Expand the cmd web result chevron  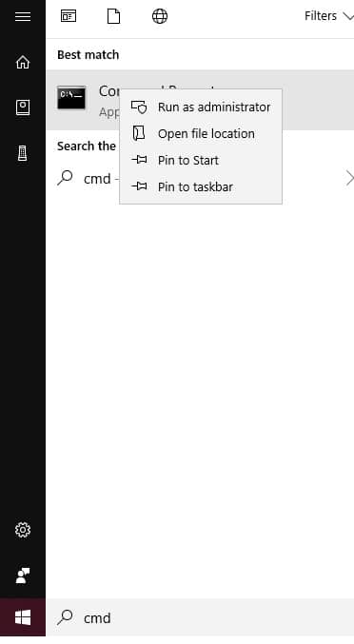pyautogui.click(x=349, y=178)
